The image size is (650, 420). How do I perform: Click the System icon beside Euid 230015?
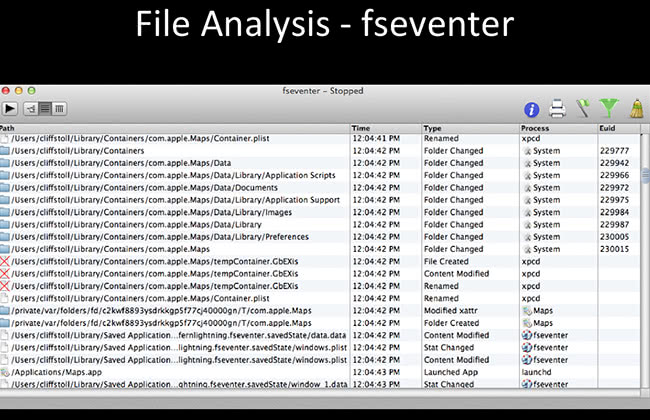tap(527, 249)
